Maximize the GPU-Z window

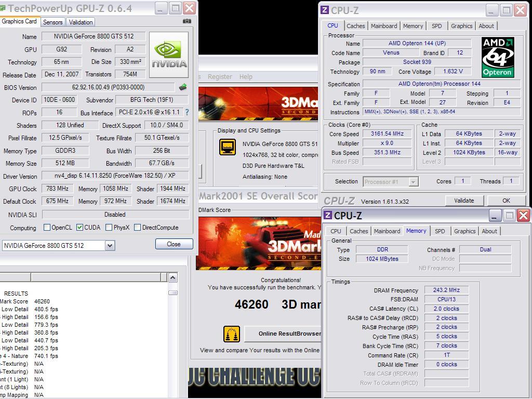click(x=175, y=8)
